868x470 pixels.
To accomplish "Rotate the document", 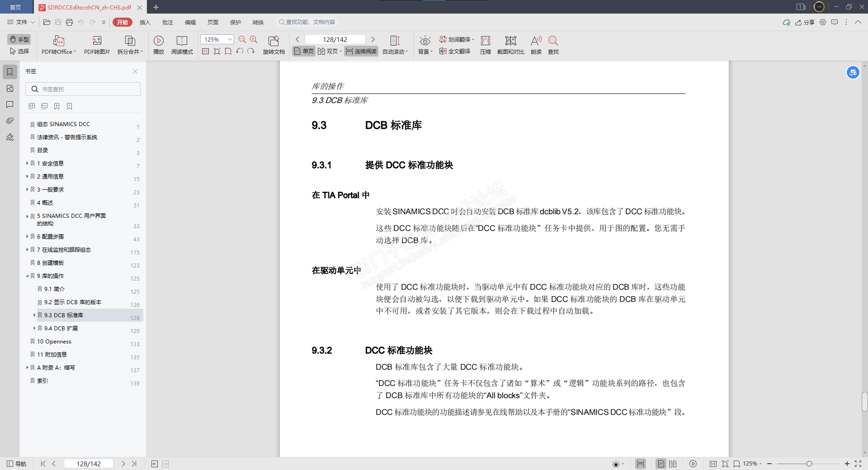I will pyautogui.click(x=274, y=45).
